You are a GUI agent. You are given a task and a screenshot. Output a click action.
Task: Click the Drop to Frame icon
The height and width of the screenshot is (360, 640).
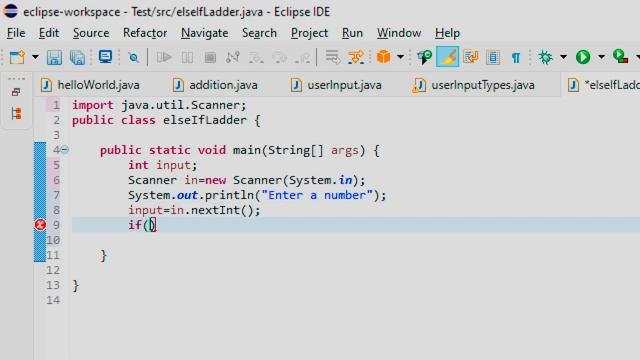(332, 57)
